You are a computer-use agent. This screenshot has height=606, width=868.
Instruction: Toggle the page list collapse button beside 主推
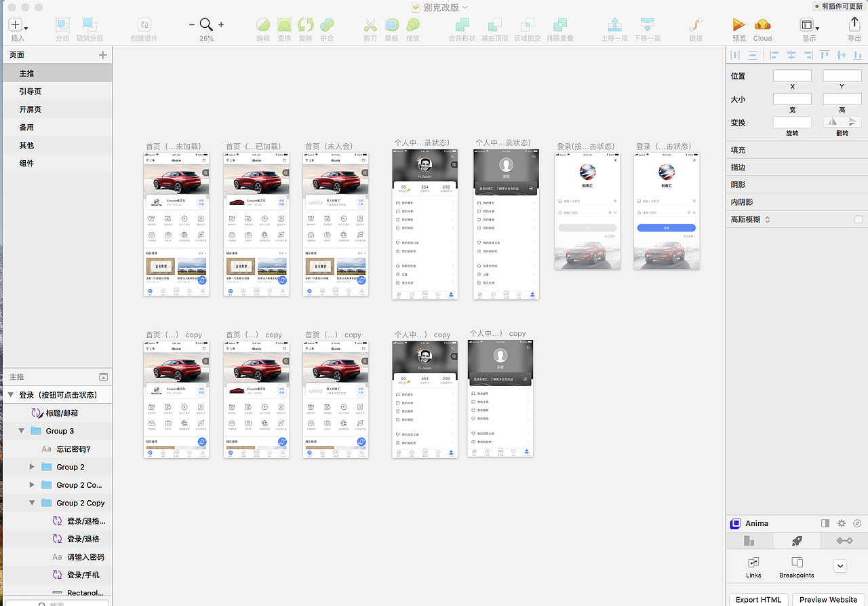103,377
